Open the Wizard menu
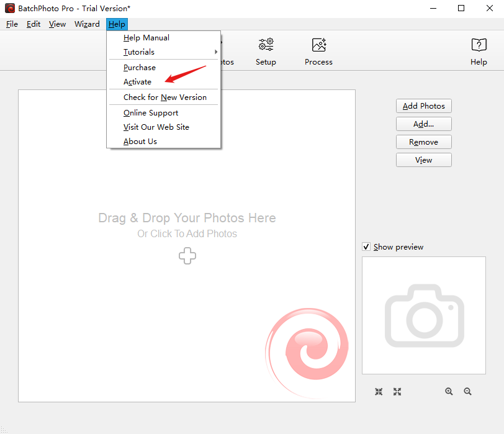The image size is (504, 434). 87,24
